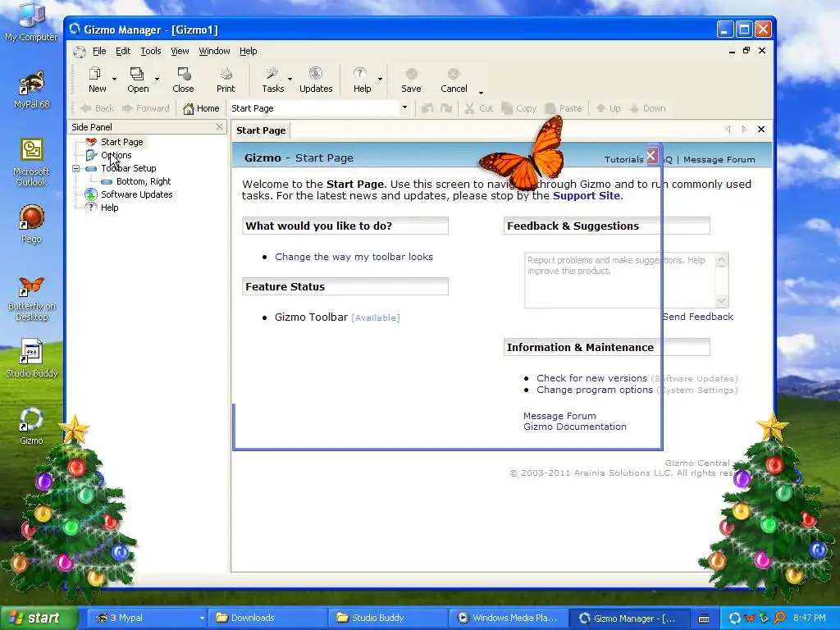Open the Edit menu

coord(123,51)
